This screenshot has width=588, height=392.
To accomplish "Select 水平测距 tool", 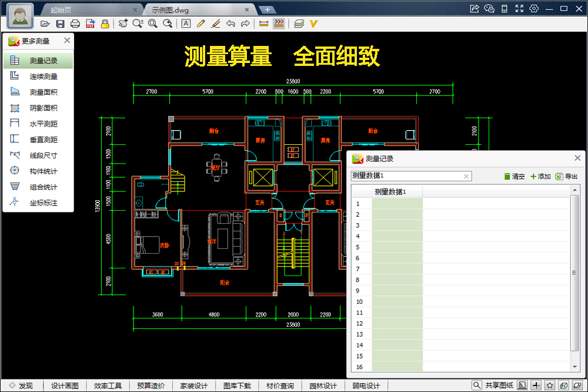I will pos(38,124).
